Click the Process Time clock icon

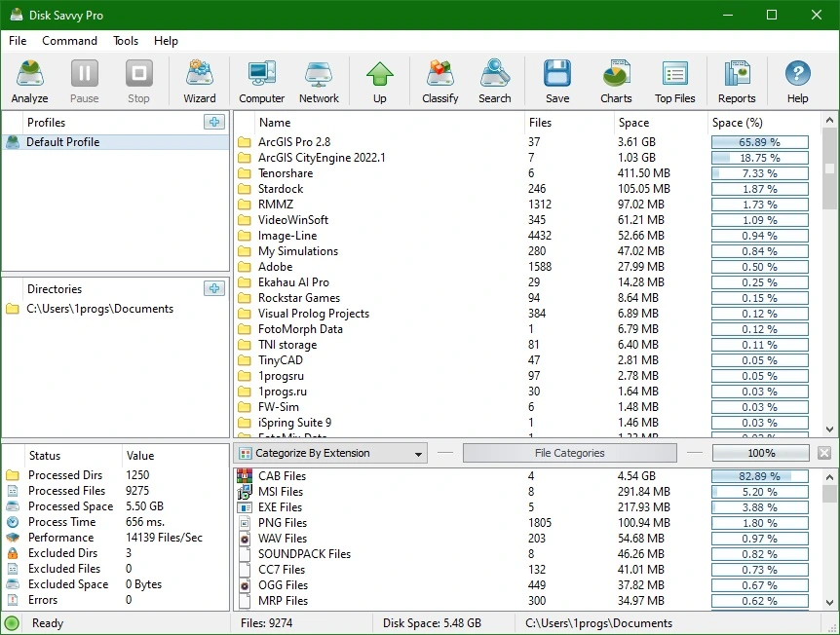pyautogui.click(x=13, y=522)
